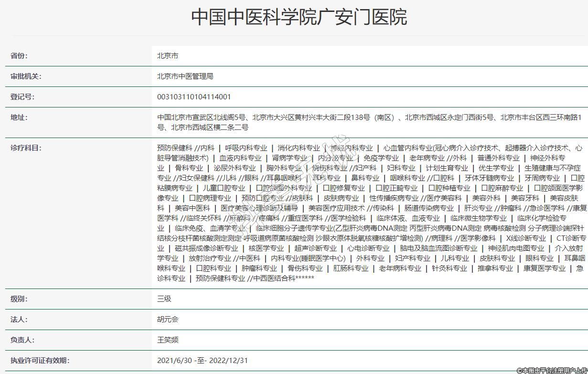
Task: Click the 法人 row label
Action: (x=19, y=319)
